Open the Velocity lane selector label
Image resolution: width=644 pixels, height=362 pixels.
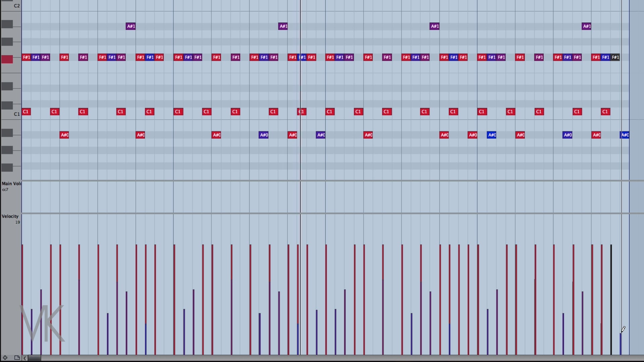click(10, 216)
